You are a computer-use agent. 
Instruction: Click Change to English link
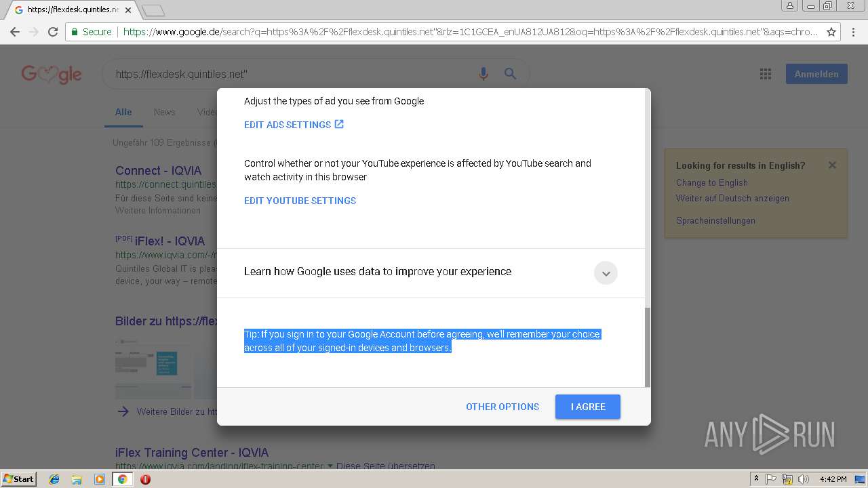[712, 183]
